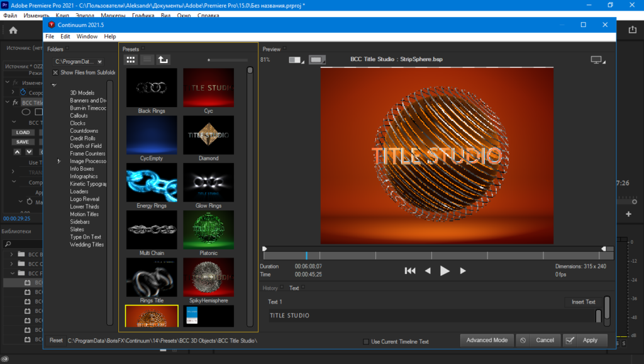Open the Logo Reveal folder
The height and width of the screenshot is (364, 644).
point(85,199)
